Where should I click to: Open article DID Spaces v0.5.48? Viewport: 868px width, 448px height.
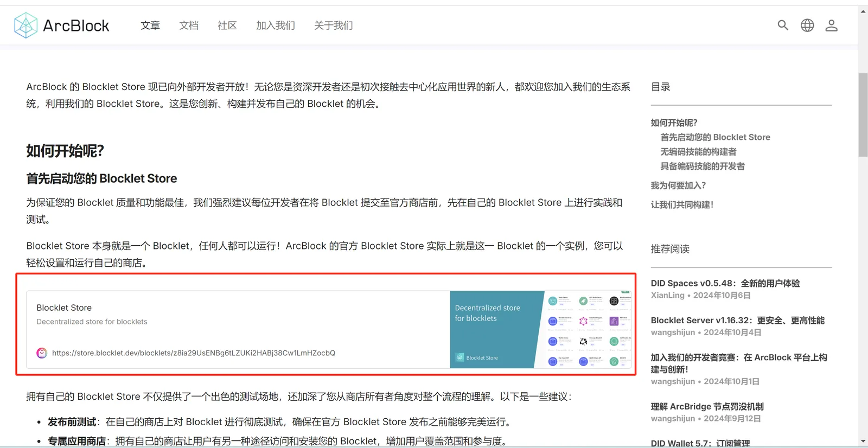725,283
